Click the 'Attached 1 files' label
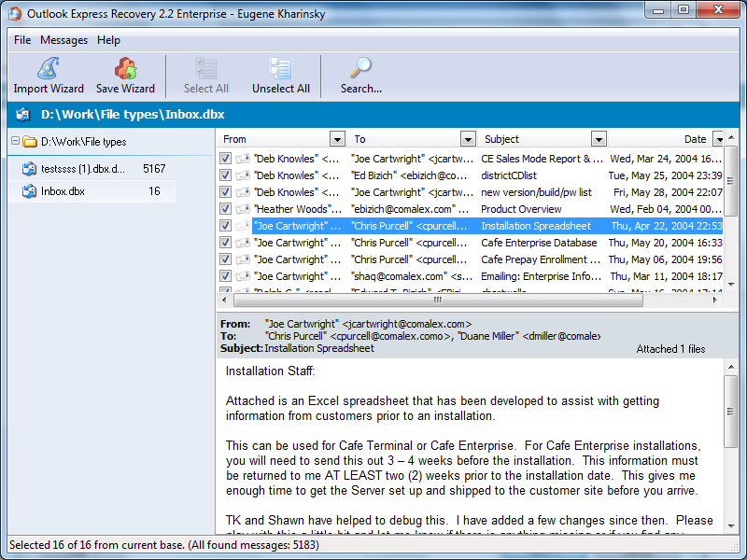Screen dimensions: 747x560 pos(670,349)
